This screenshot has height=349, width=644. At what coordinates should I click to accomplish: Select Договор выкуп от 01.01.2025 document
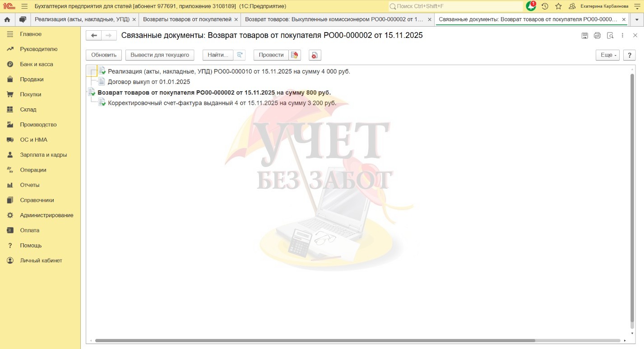(148, 82)
